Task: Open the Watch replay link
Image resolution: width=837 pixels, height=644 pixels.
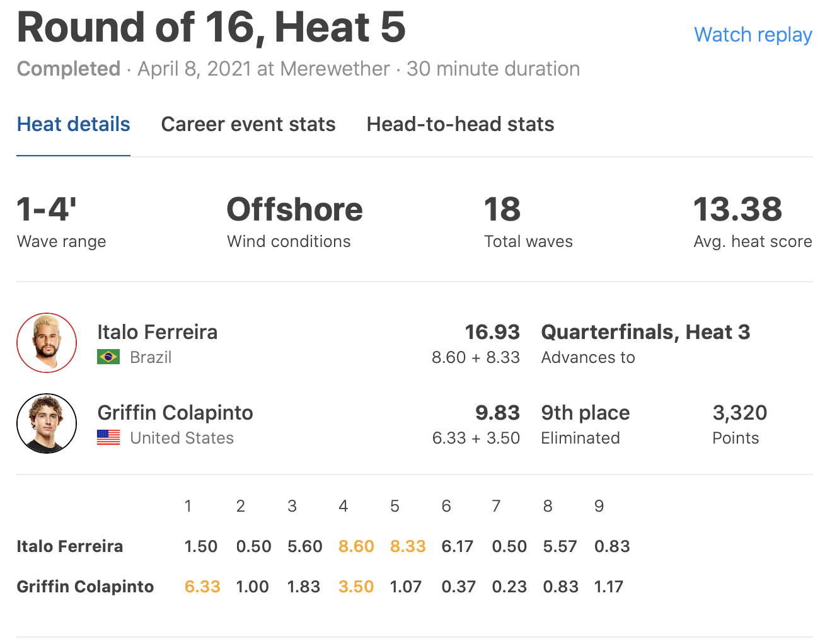Action: coord(753,35)
